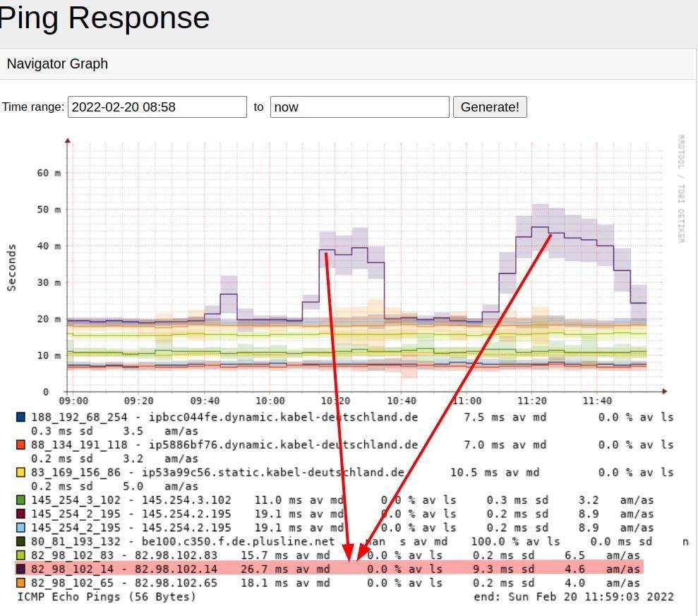Click the 'now' end time field
Screen dimensions: 698x616
[x=360, y=107]
